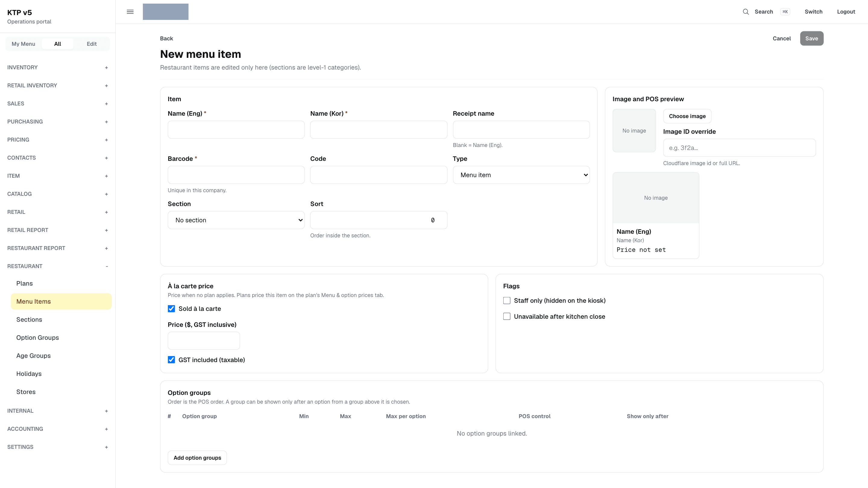Screen dimensions: 868x488
Task: Expand the PURCHASING sidebar group
Action: click(58, 122)
